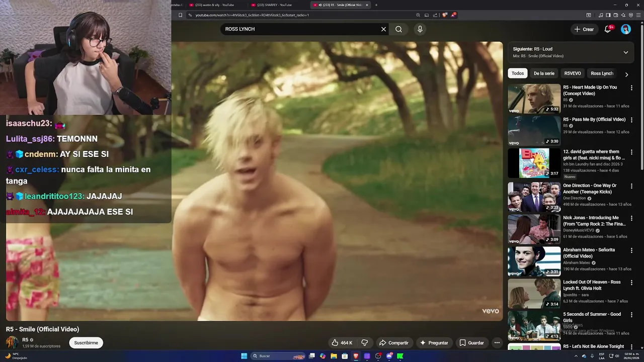
Task: Select the R5VEVO filter chip
Action: [573, 73]
